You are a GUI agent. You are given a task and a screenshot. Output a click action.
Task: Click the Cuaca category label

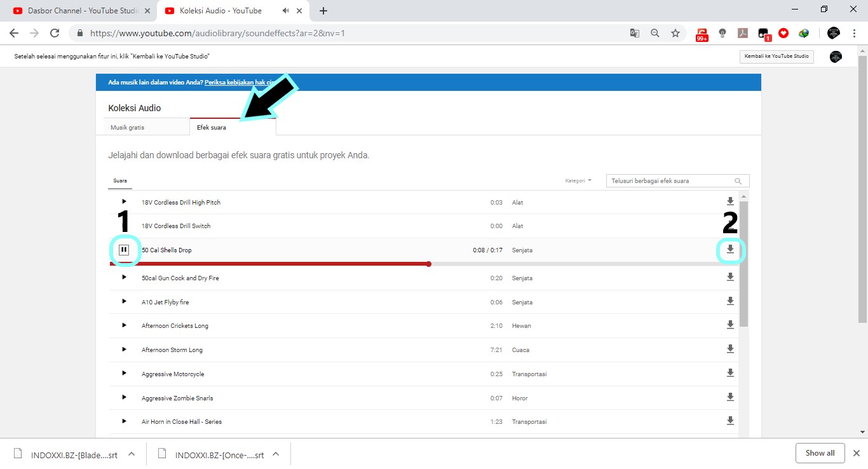coord(520,350)
